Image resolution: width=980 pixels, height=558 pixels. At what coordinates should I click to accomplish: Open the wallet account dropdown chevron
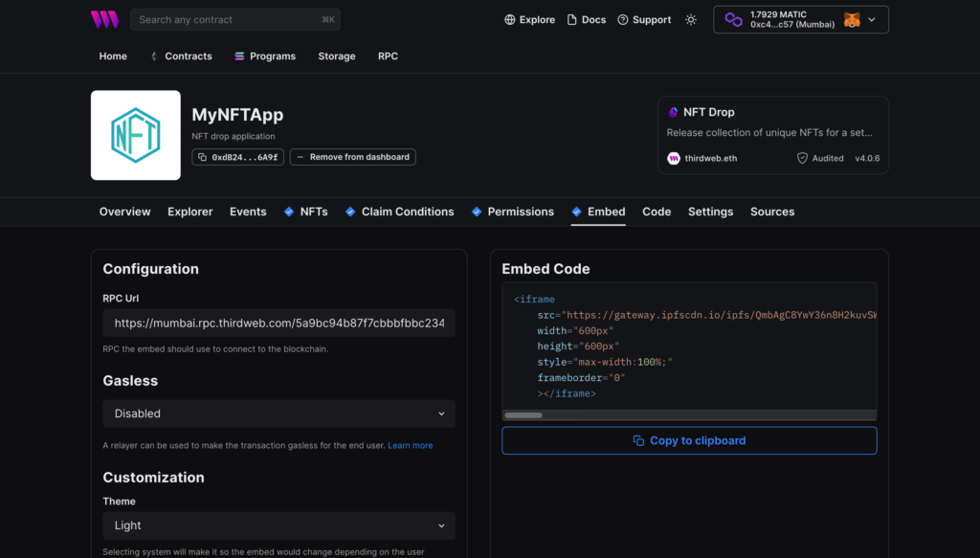871,20
